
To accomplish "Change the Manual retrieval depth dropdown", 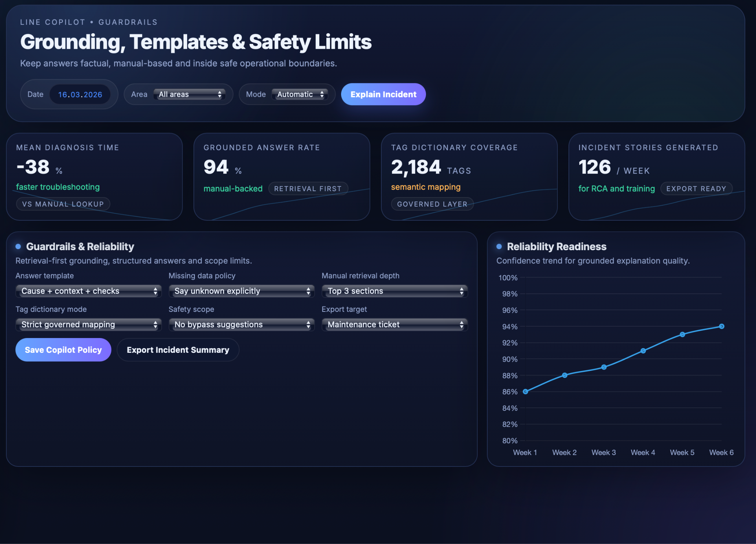I will (x=395, y=291).
